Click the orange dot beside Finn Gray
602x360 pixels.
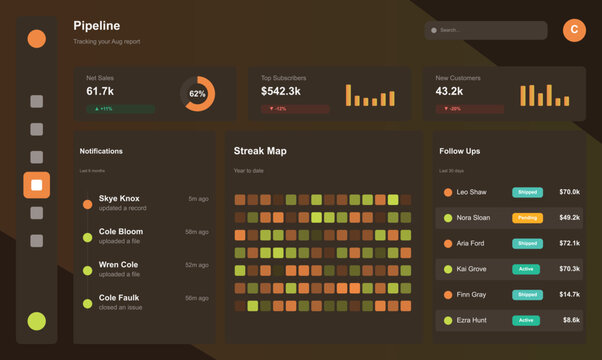(x=448, y=295)
